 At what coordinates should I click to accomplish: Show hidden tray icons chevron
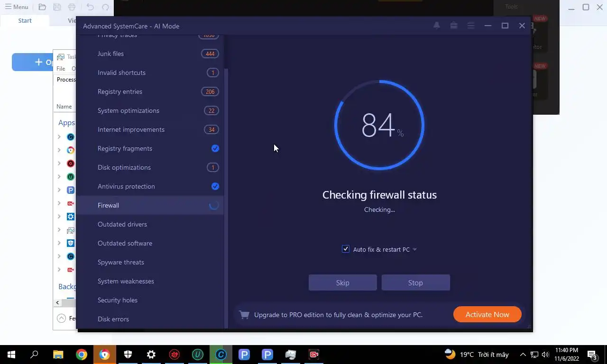(x=523, y=355)
